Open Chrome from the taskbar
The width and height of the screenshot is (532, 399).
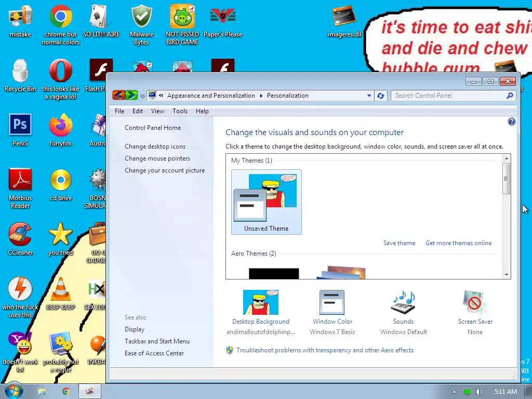[x=66, y=392]
